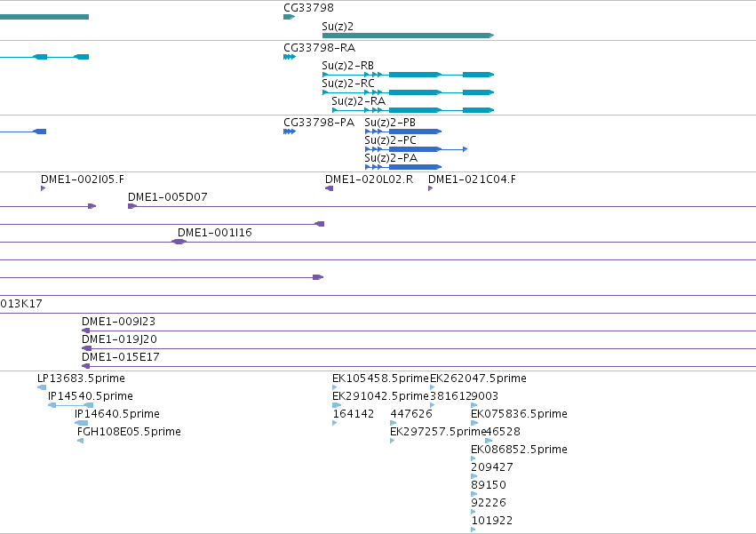Select DME1-002I05.F marker arrow
This screenshot has width=756, height=534.
[43, 188]
